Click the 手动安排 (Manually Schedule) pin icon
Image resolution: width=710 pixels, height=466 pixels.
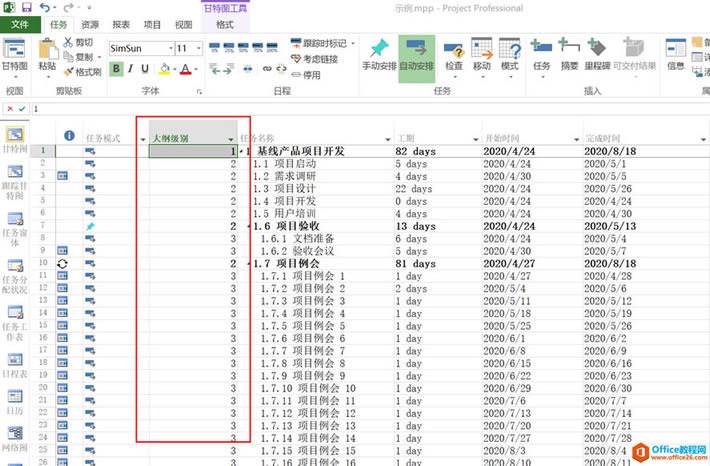tap(378, 51)
